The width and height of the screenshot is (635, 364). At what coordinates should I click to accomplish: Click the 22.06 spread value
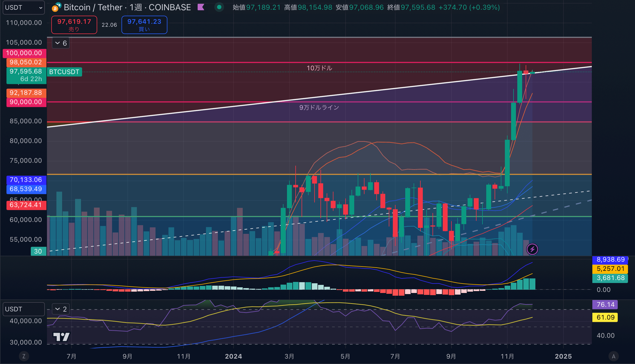click(x=109, y=25)
